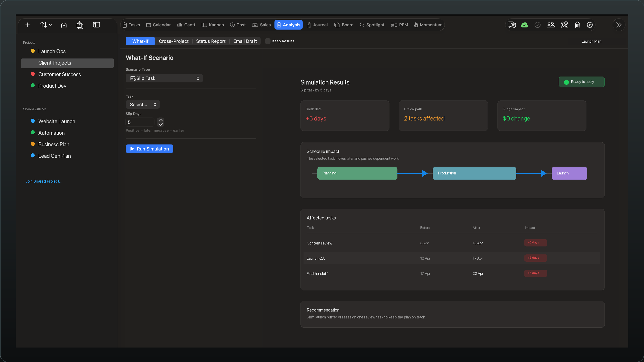Select Product Dev project

coord(67,86)
